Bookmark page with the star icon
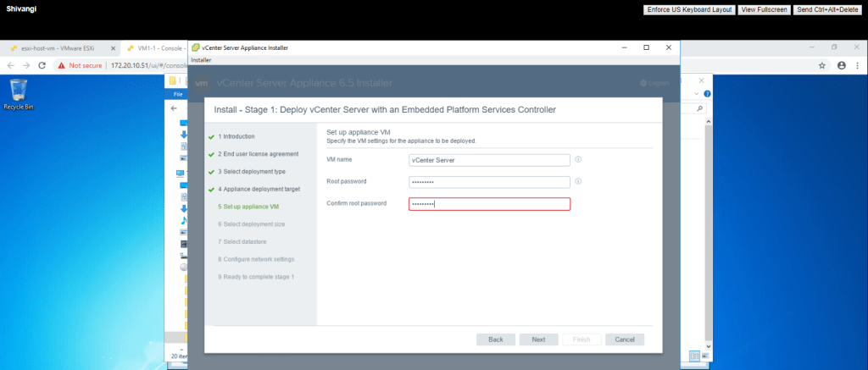The height and width of the screenshot is (370, 868). coord(821,65)
